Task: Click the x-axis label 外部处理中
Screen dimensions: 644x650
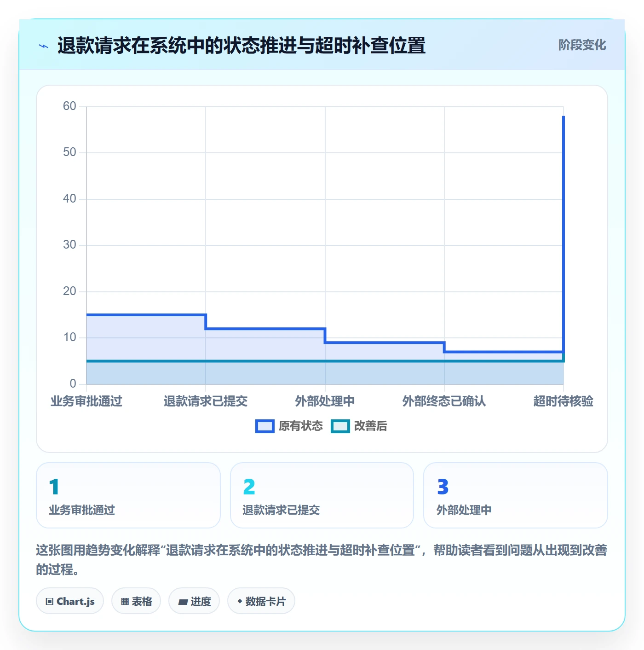Action: pos(325,401)
